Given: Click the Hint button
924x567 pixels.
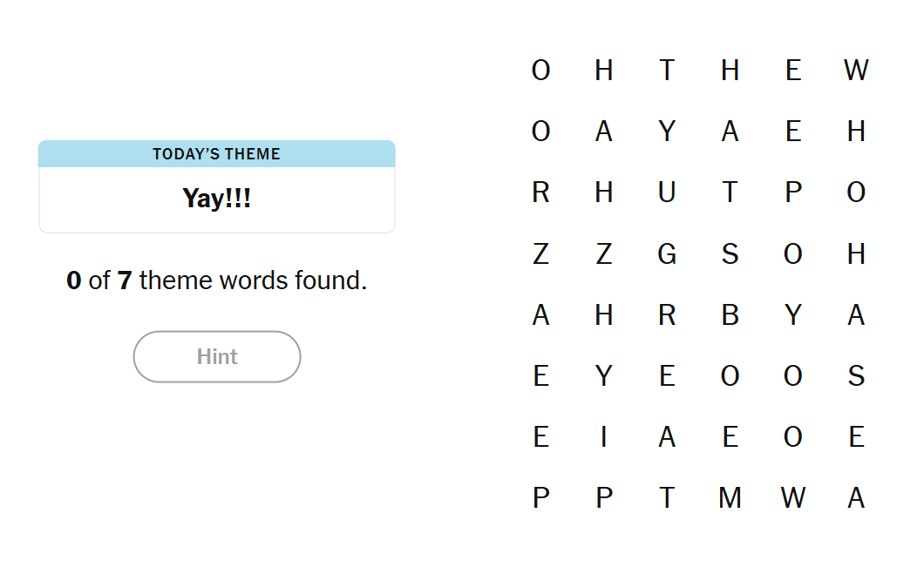Looking at the screenshot, I should [x=217, y=356].
